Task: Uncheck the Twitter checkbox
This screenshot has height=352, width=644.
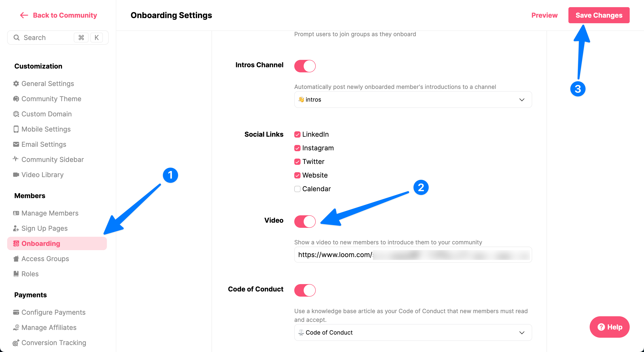Action: click(x=297, y=162)
